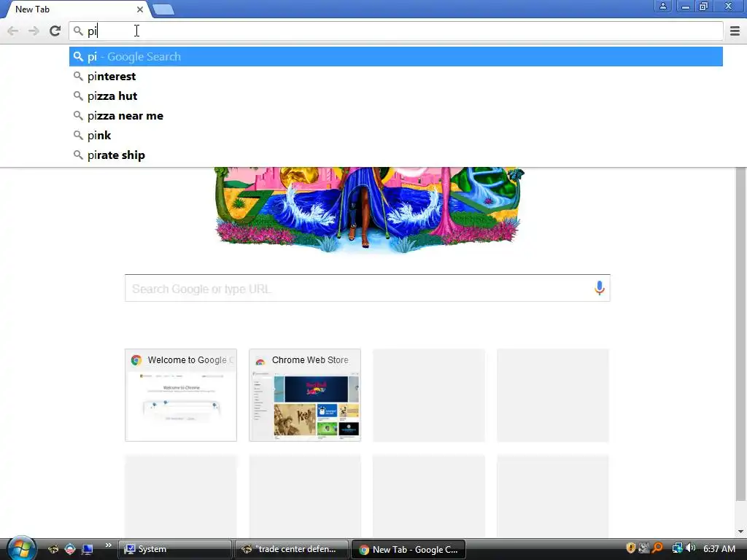Restore down the Chrome window
747x560 pixels.
[x=704, y=6]
